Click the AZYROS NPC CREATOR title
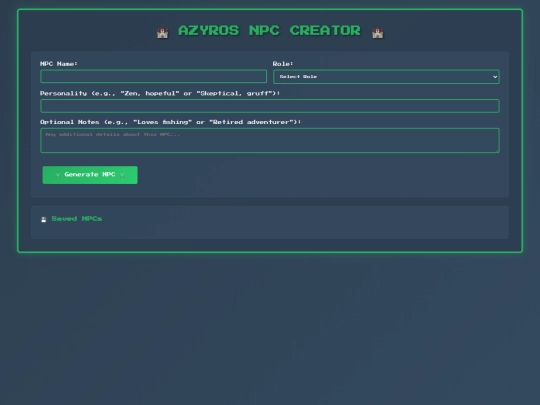The image size is (540, 405). pyautogui.click(x=269, y=31)
